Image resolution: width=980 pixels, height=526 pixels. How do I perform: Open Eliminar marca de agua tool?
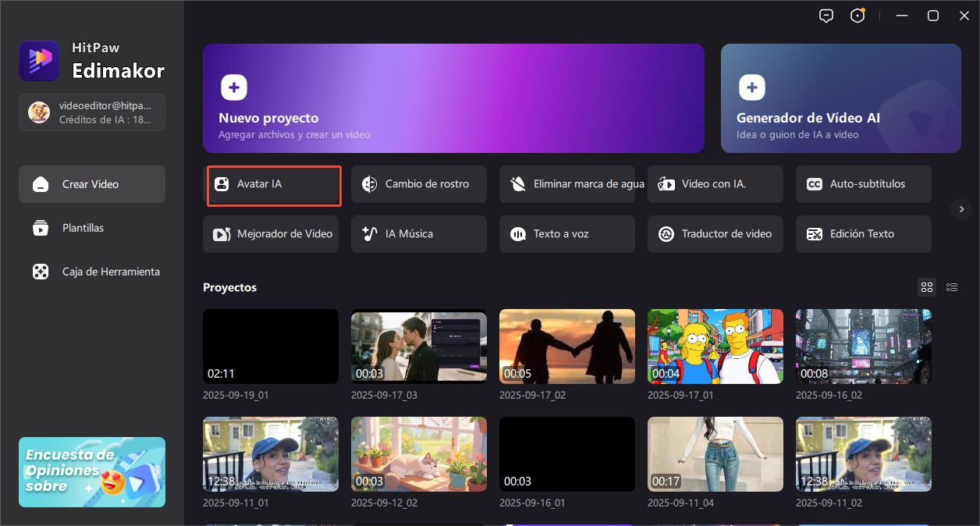[566, 185]
